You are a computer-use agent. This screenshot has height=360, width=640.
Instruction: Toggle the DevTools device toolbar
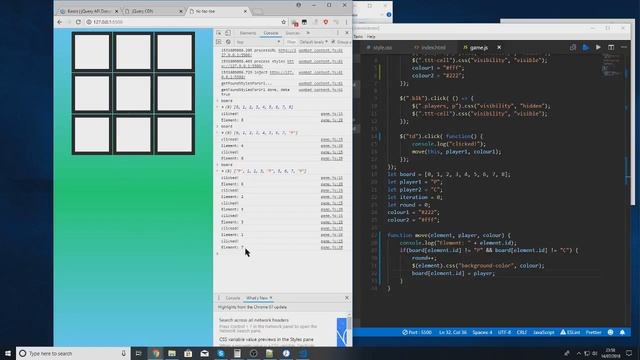pyautogui.click(x=228, y=33)
